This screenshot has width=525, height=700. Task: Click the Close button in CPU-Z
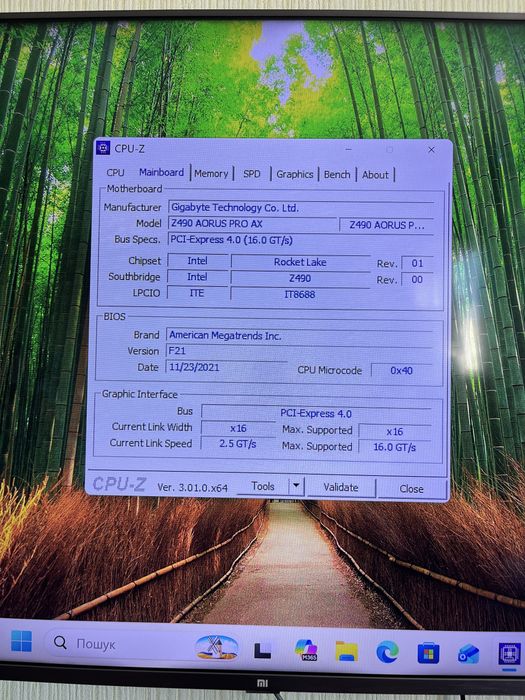coord(411,489)
